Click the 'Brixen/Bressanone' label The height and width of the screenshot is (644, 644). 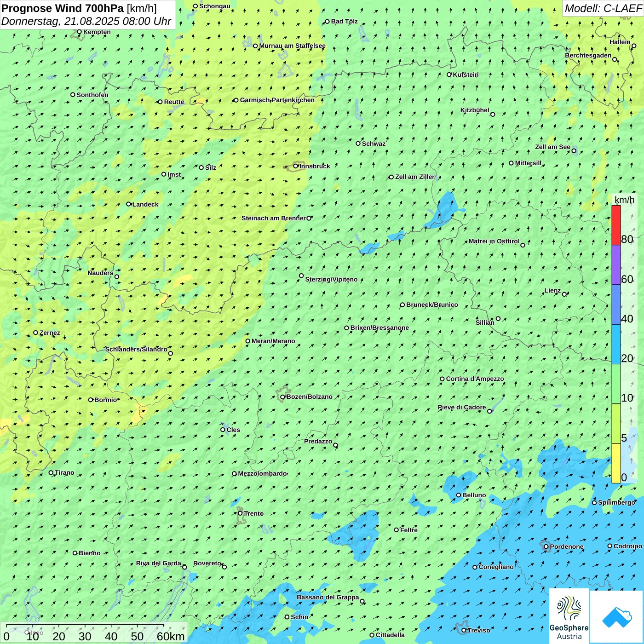click(x=379, y=328)
